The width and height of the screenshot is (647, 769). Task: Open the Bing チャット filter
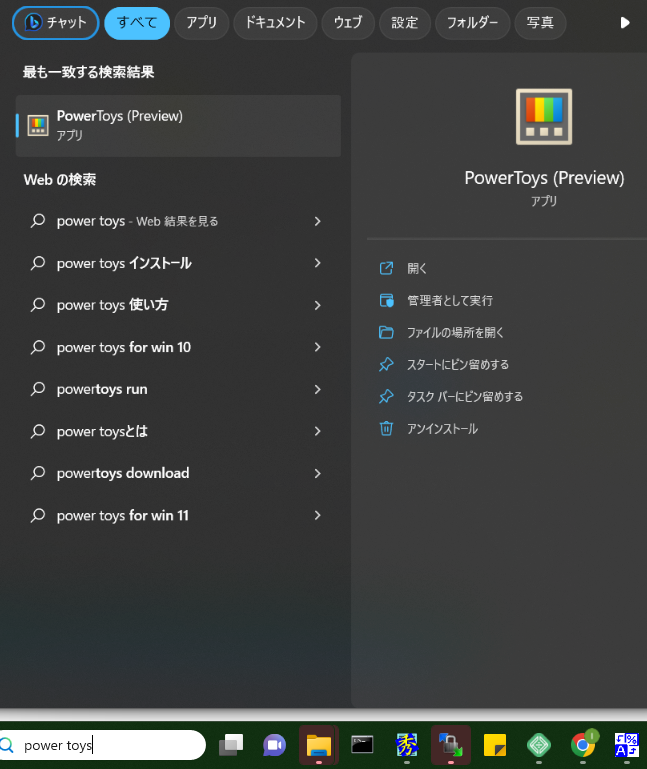[55, 23]
